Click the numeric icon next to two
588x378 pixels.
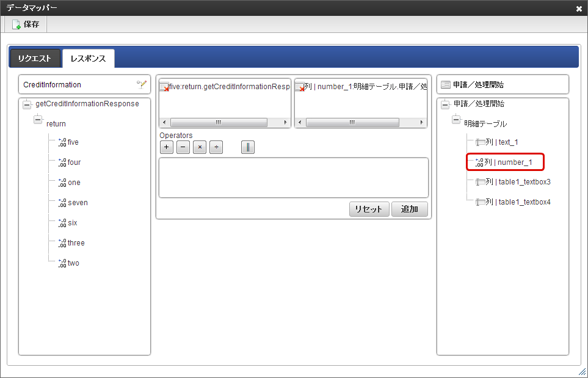pos(62,263)
